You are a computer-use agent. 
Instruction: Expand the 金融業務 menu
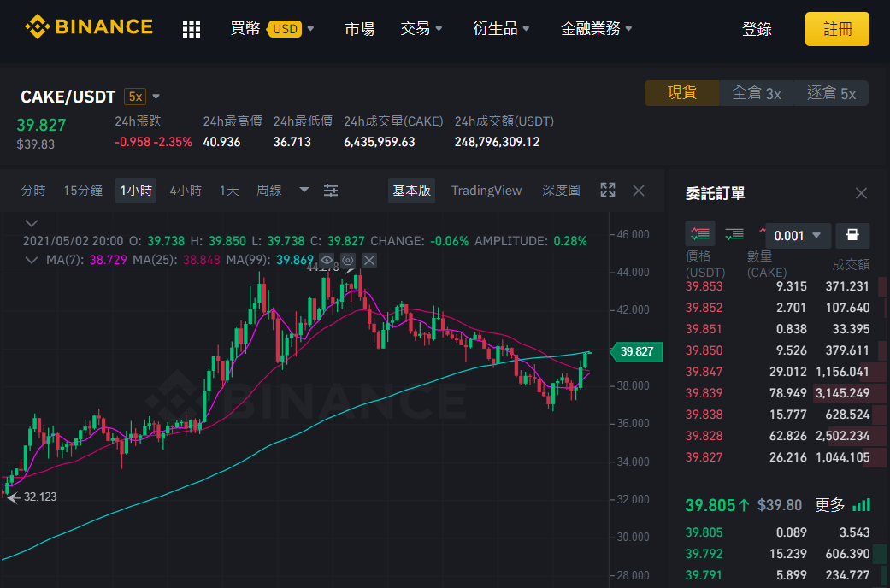point(596,28)
